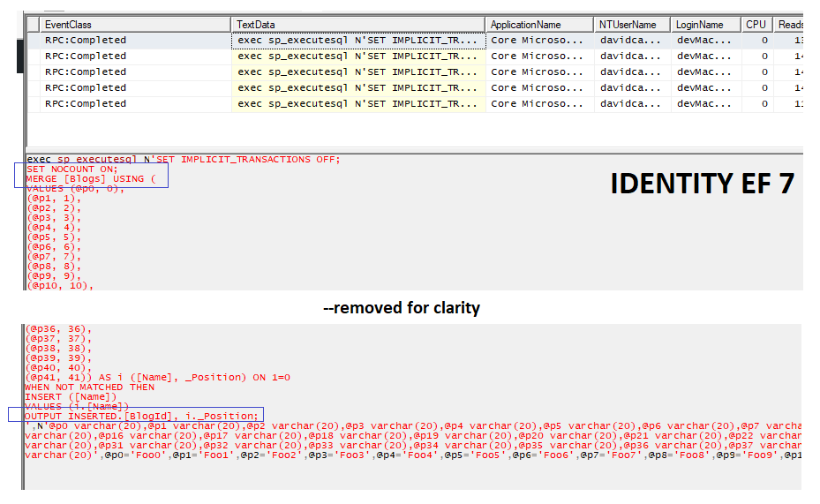Click the '(@p38, 38),' line
The width and height of the screenshot is (820, 504).
point(58,348)
